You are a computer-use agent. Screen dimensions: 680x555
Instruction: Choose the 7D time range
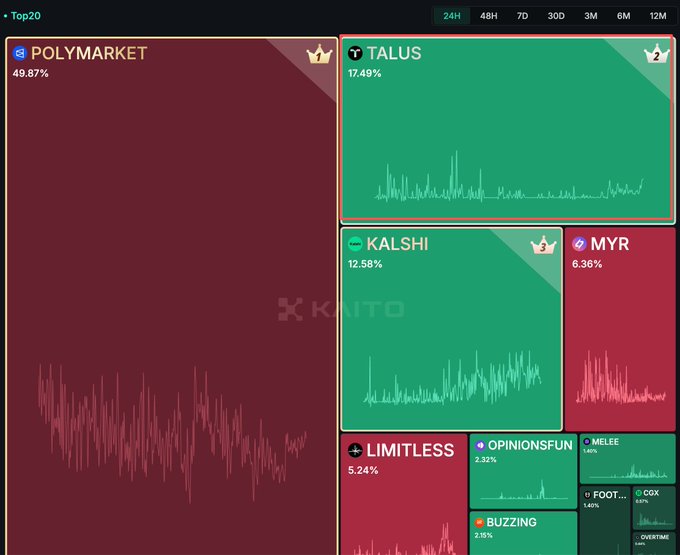[522, 16]
